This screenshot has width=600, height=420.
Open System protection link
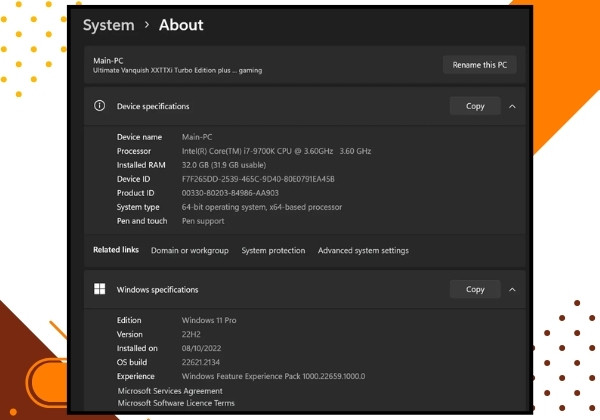point(273,251)
